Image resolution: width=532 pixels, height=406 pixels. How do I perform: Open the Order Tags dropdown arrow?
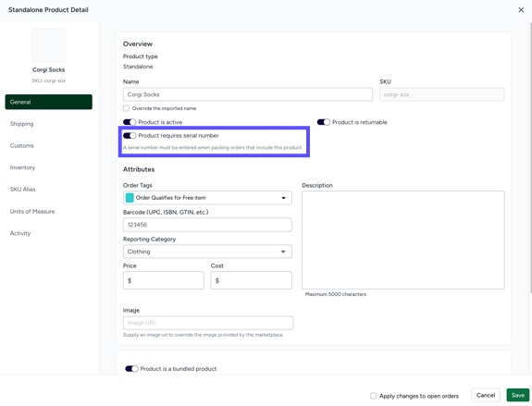283,198
